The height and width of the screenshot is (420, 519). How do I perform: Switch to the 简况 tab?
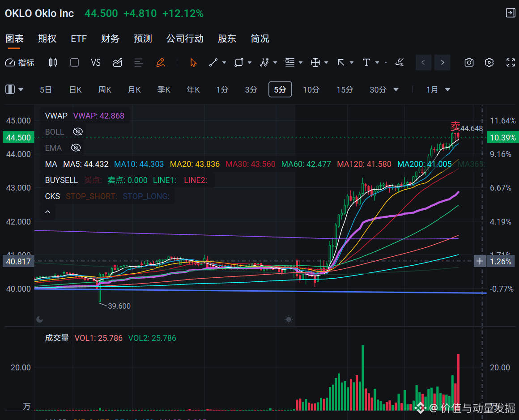pyautogui.click(x=260, y=39)
